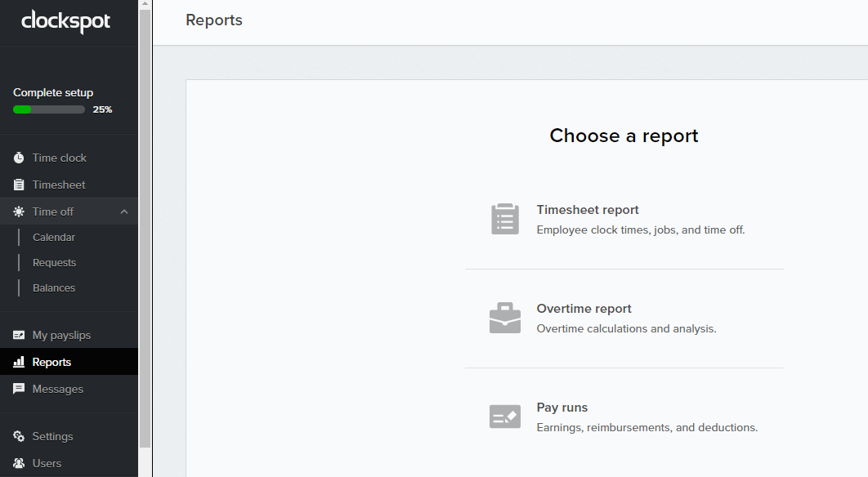Click the Settings gears icon
This screenshot has width=868, height=477.
[x=19, y=436]
